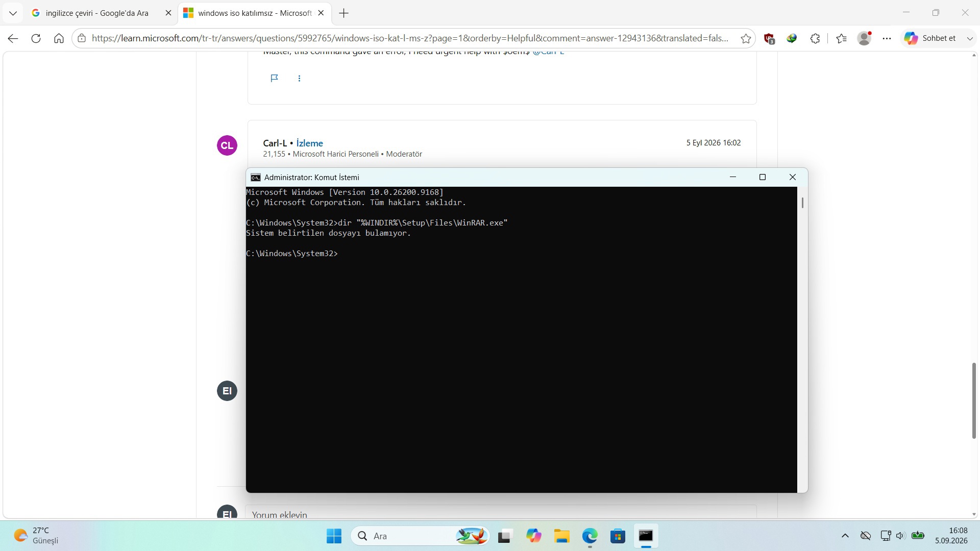Refresh the page with the reload icon
The image size is (980, 551).
click(x=36, y=38)
